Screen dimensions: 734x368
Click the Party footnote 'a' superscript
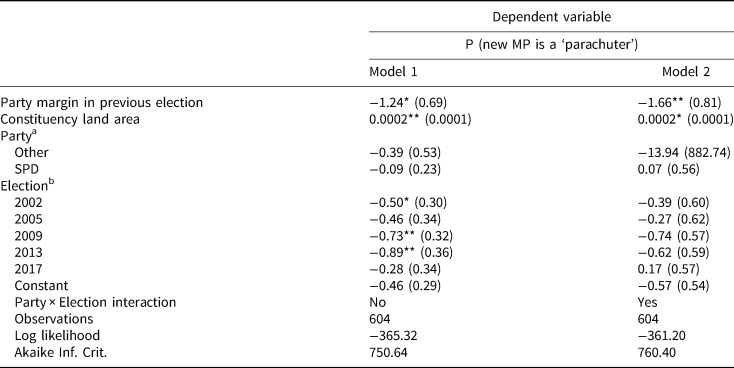[34, 133]
